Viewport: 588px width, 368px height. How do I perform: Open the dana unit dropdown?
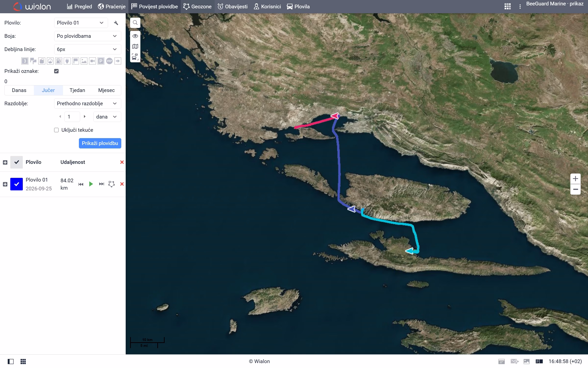107,117
